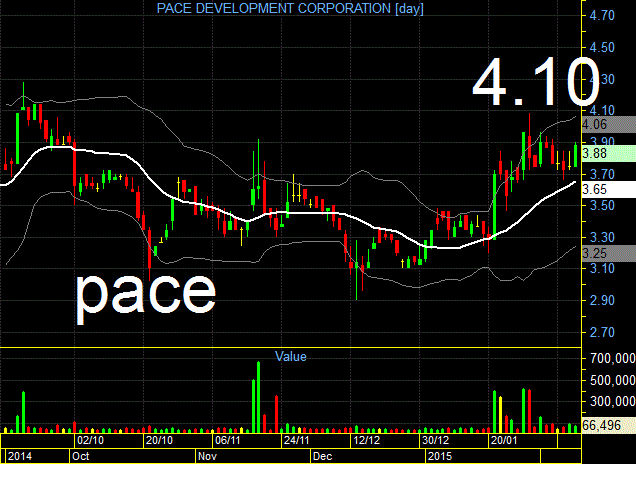Click the large 4.10 target price text

[x=536, y=82]
